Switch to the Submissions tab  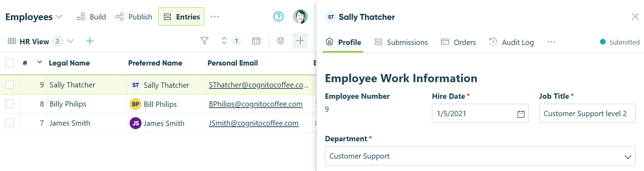401,42
